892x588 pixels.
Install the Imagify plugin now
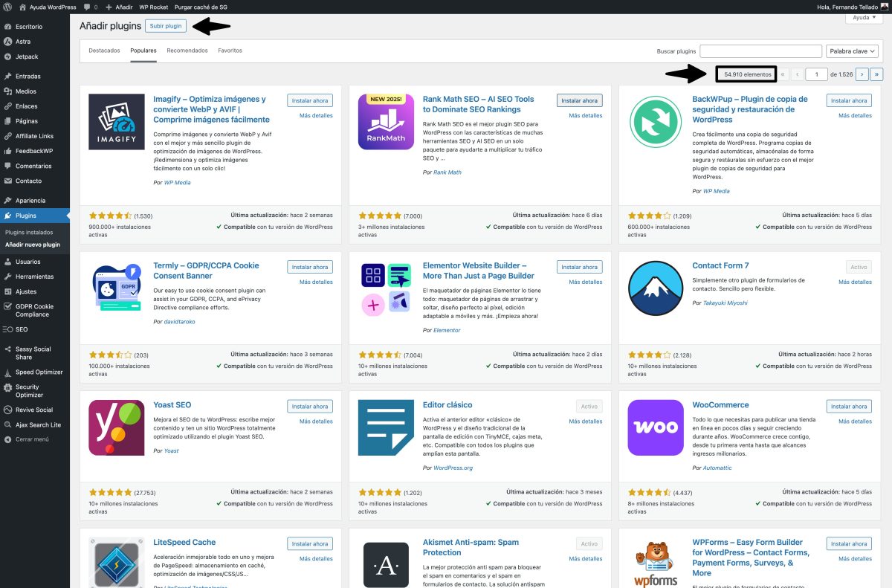310,100
